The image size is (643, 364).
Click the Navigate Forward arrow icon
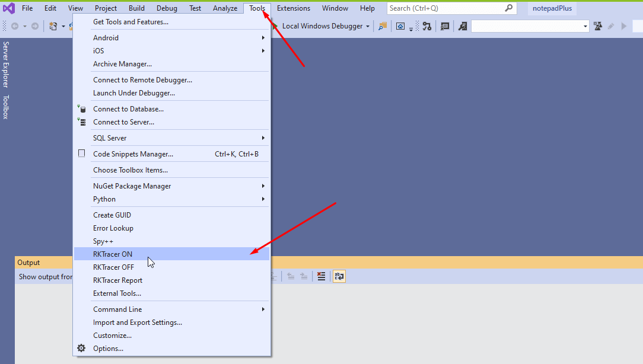[x=34, y=25]
